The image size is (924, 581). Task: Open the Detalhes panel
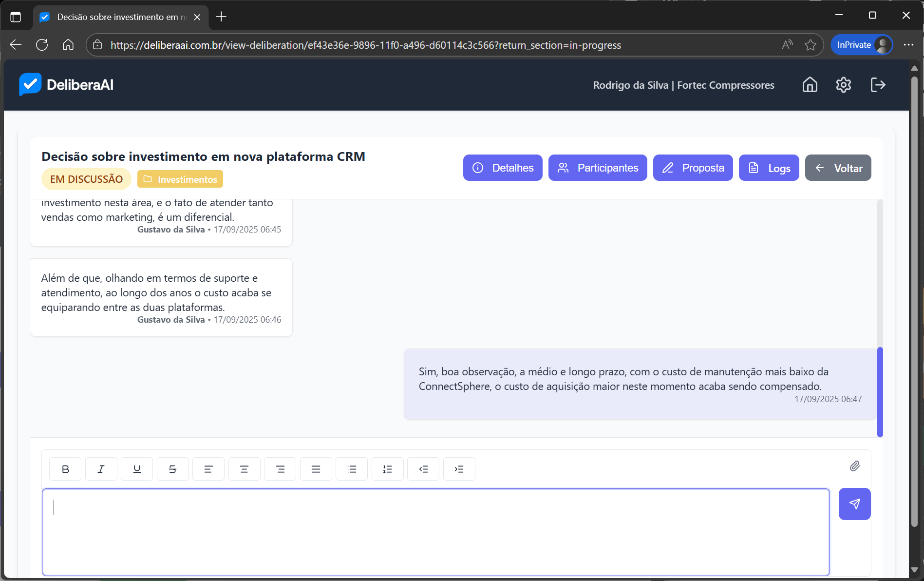tap(503, 168)
